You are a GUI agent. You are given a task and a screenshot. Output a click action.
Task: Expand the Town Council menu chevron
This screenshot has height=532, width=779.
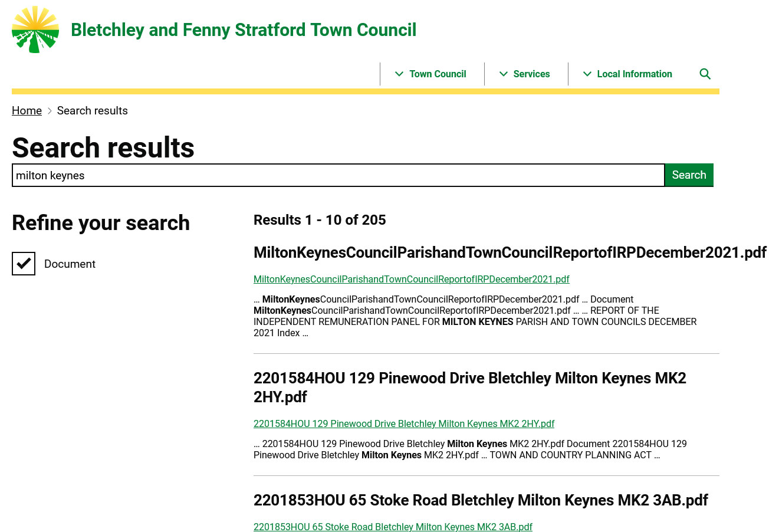[399, 74]
